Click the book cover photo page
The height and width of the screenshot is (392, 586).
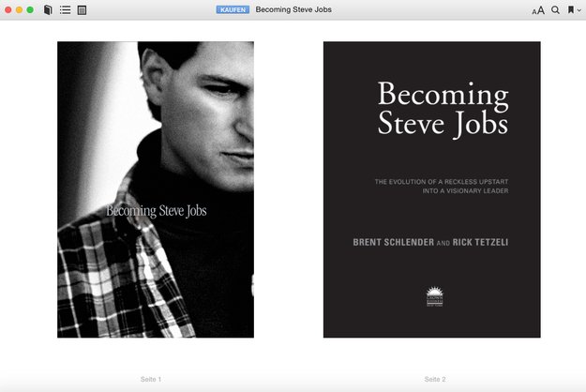click(156, 189)
